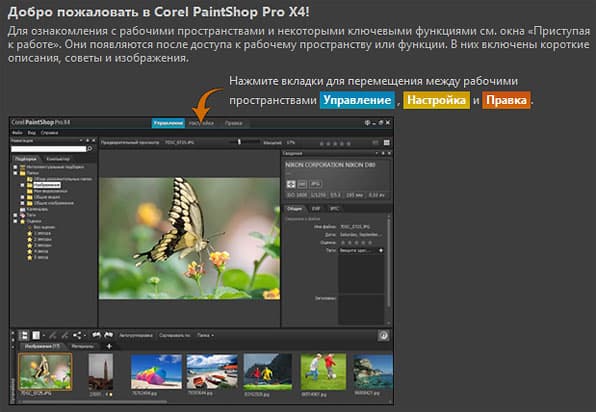Click the Share icon in Organizer toolbar
596x412 pixels.
(77, 335)
